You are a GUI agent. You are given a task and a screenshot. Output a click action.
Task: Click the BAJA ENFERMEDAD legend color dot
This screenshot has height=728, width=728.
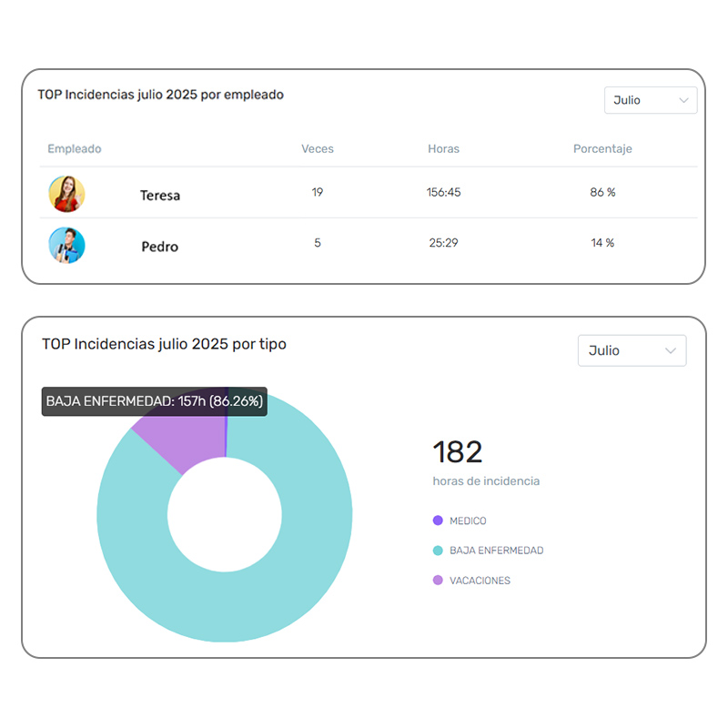coord(438,551)
